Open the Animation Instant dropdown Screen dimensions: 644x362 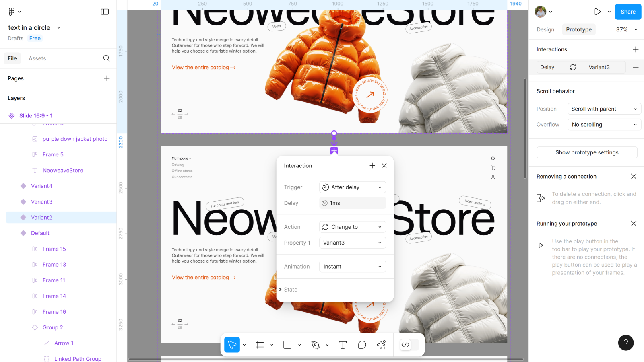352,267
